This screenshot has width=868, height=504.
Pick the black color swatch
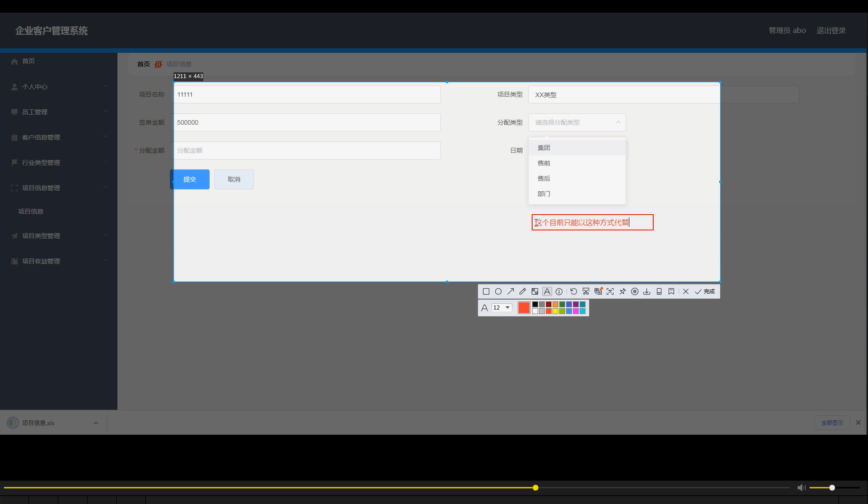[535, 304]
